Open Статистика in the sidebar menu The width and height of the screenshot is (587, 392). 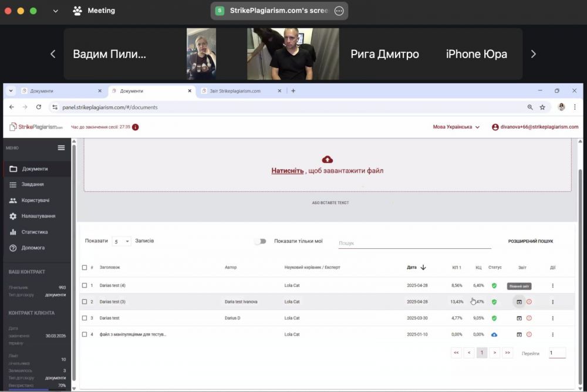36,232
